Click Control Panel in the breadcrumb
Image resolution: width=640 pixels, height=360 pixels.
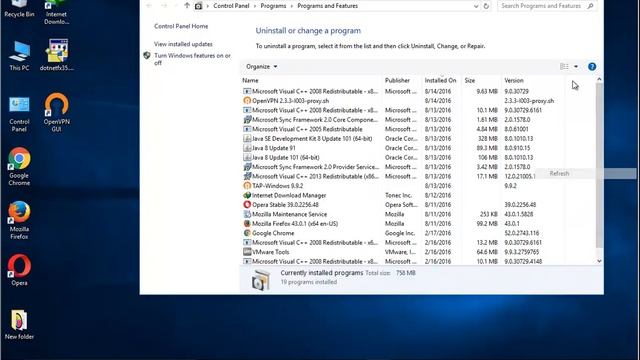231,6
